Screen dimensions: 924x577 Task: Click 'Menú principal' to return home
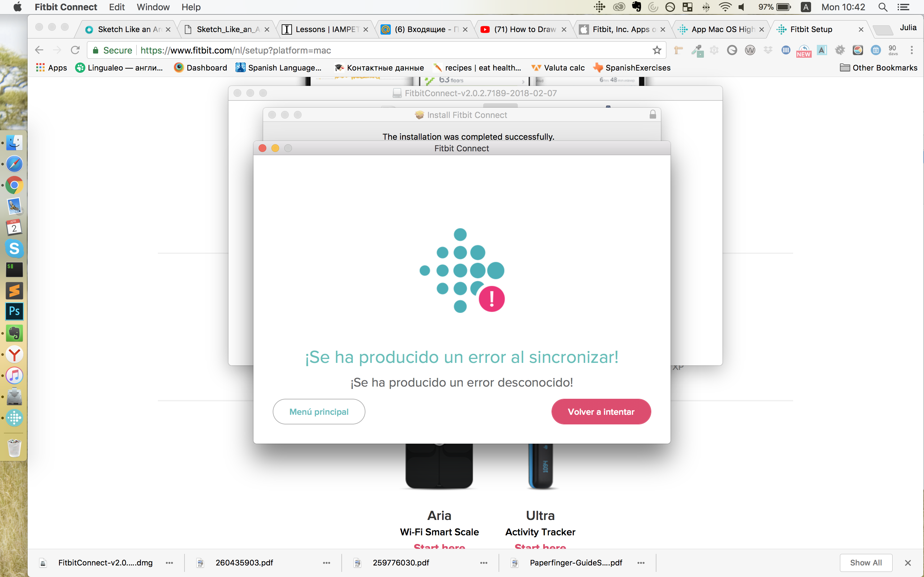click(319, 412)
